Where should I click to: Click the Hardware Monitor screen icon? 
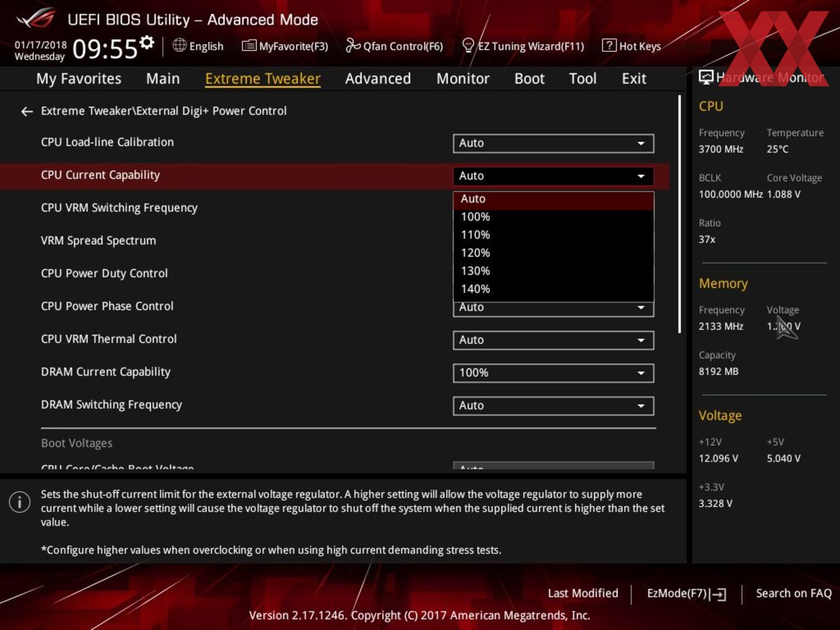(x=706, y=77)
